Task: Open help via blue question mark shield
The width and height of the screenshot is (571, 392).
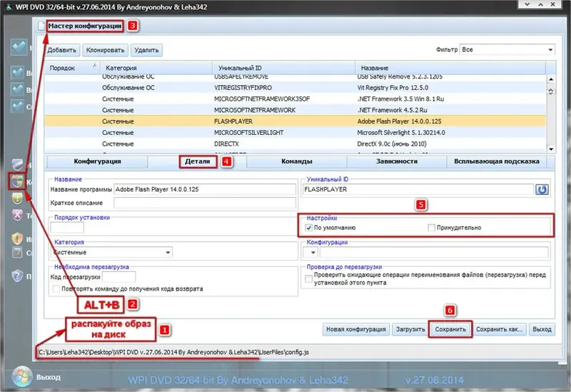Action: coord(17,276)
